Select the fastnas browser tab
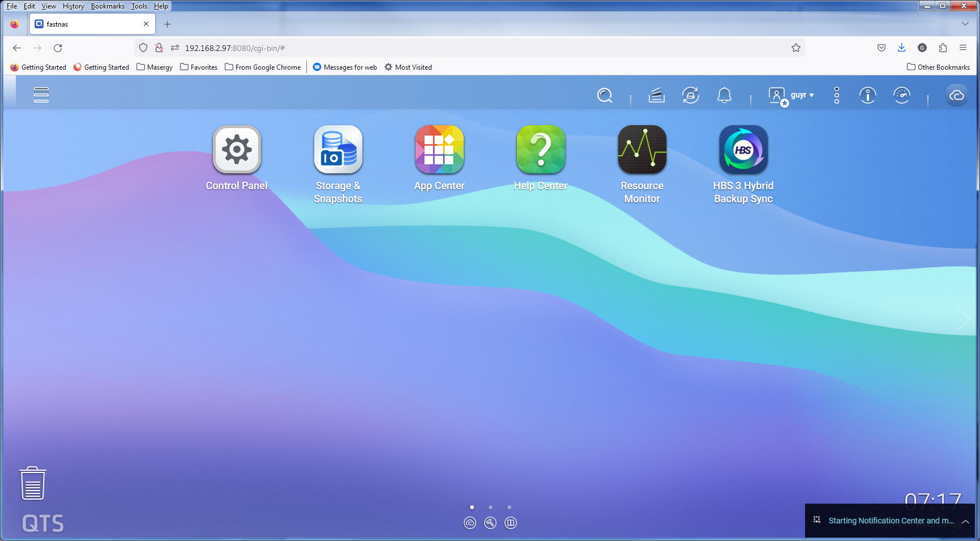Screen dimensions: 980x541 93,24
